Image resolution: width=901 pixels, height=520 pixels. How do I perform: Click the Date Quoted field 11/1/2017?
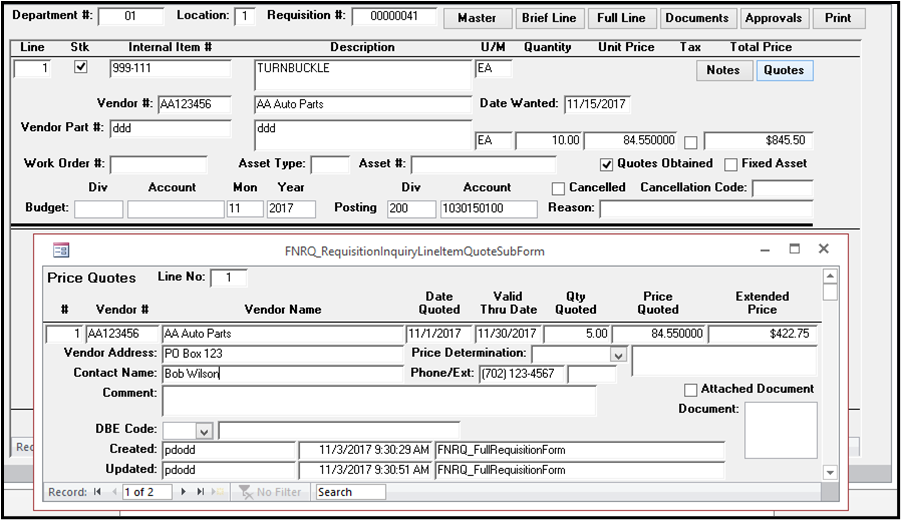[439, 334]
